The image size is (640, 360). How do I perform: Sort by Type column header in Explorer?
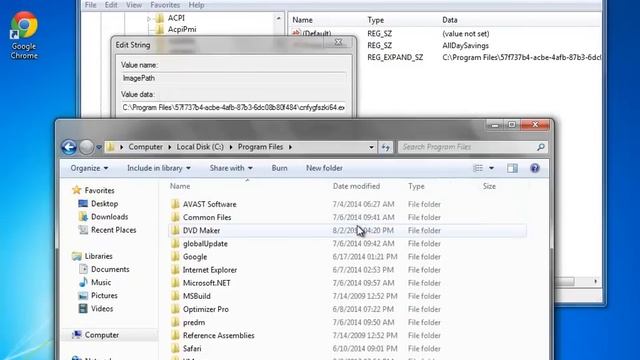(416, 186)
